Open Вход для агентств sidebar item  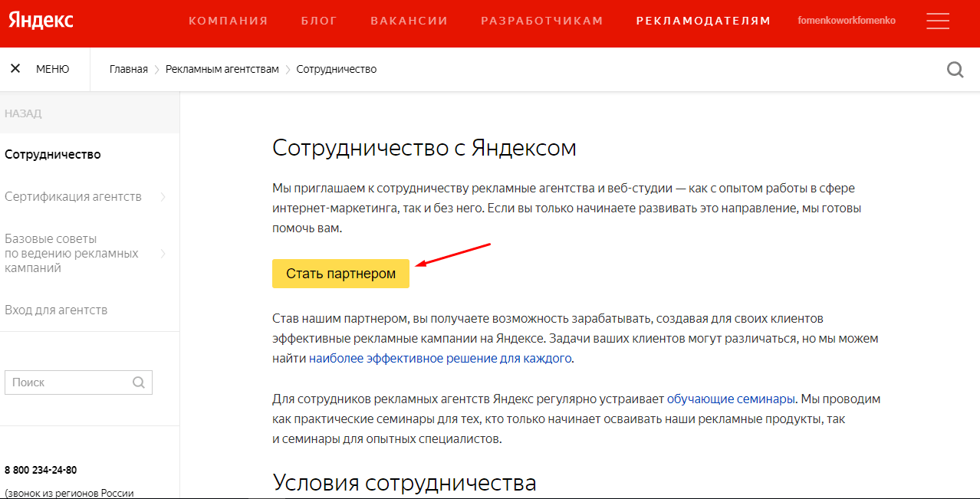56,310
